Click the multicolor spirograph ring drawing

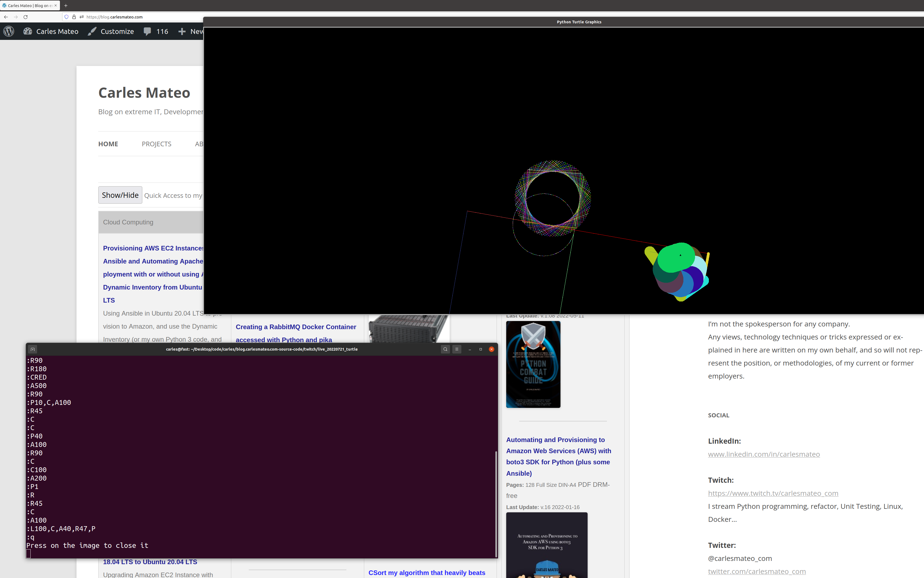point(553,198)
